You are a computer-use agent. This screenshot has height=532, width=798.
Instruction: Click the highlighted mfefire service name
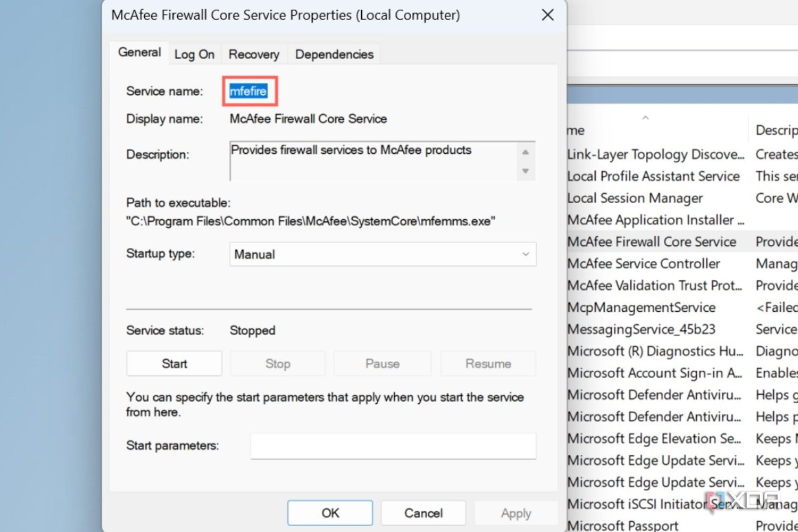pos(249,90)
